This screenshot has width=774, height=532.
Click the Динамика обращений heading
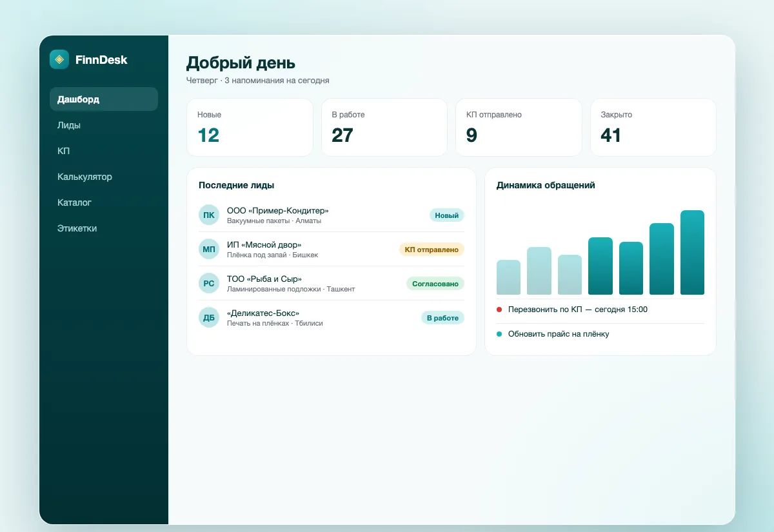pos(546,185)
